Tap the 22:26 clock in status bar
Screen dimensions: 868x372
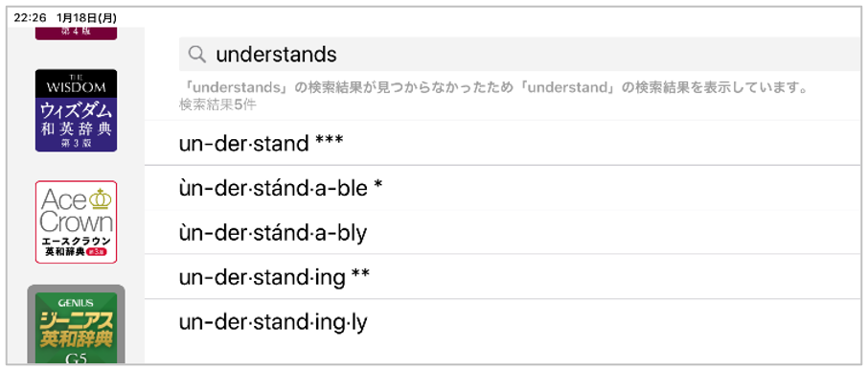click(x=30, y=17)
